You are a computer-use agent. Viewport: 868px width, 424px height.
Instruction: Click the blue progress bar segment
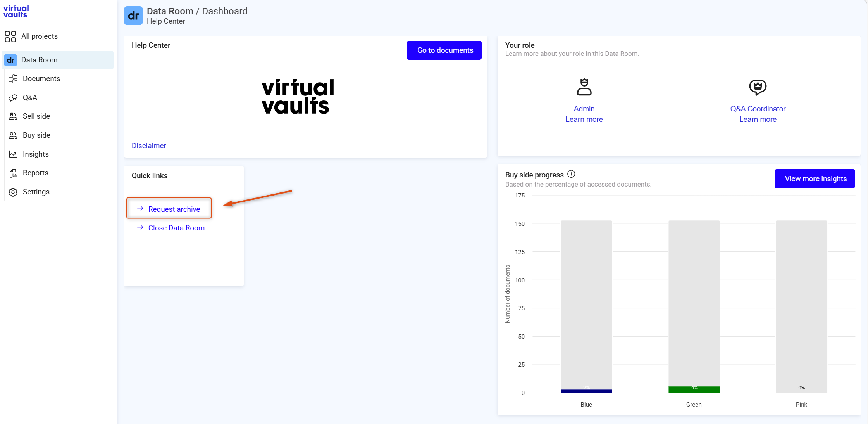pos(586,391)
